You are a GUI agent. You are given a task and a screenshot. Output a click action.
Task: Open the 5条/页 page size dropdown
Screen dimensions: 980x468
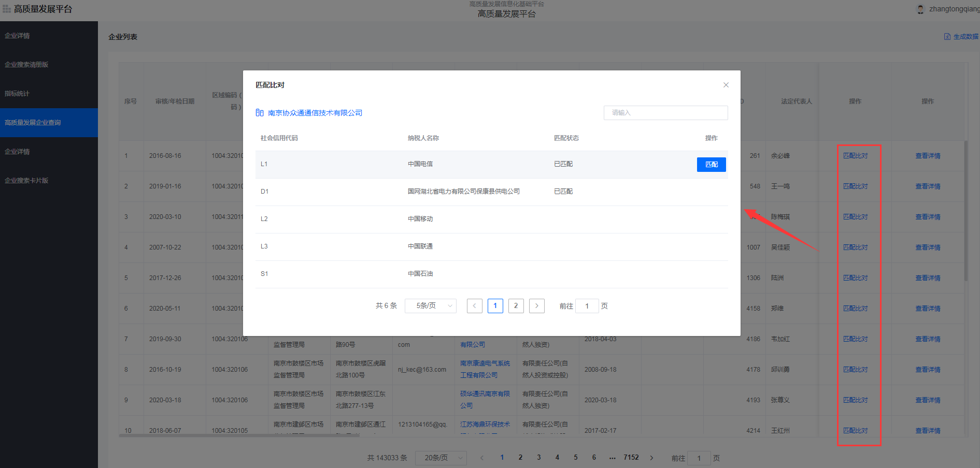(x=431, y=306)
